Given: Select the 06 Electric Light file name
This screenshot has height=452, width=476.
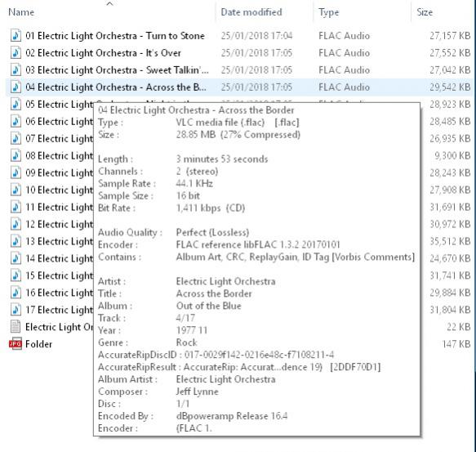Looking at the screenshot, I should [x=60, y=122].
